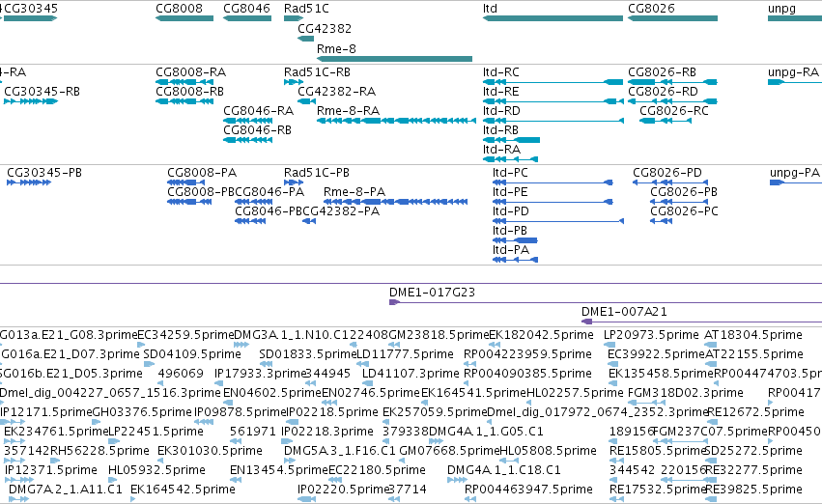Select the 'SD04109.5prime' EST label
The height and width of the screenshot is (504, 822).
[192, 354]
